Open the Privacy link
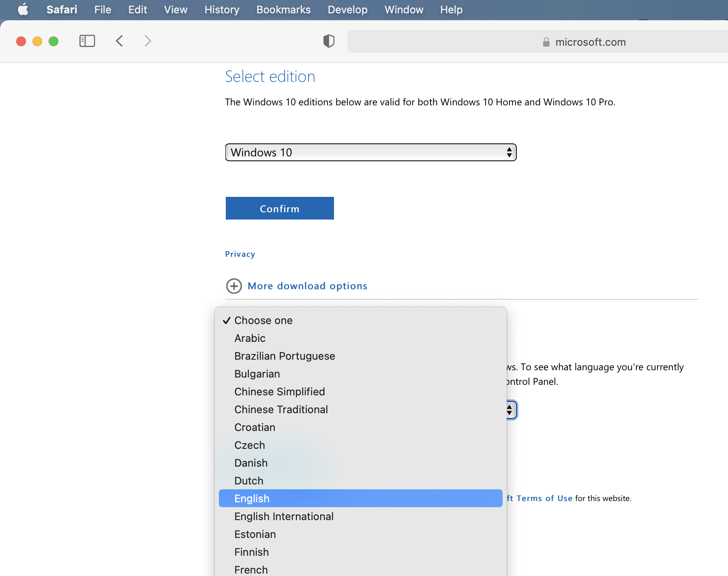 (240, 254)
